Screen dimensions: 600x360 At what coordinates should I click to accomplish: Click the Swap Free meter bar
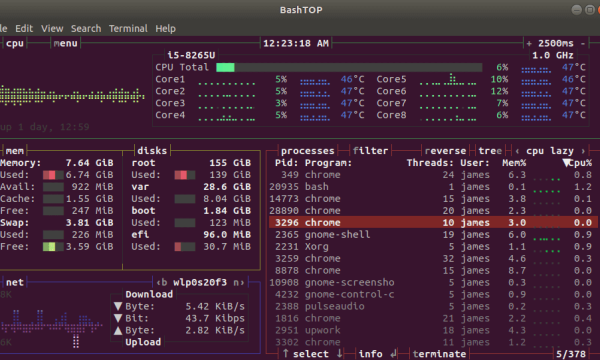(x=53, y=246)
